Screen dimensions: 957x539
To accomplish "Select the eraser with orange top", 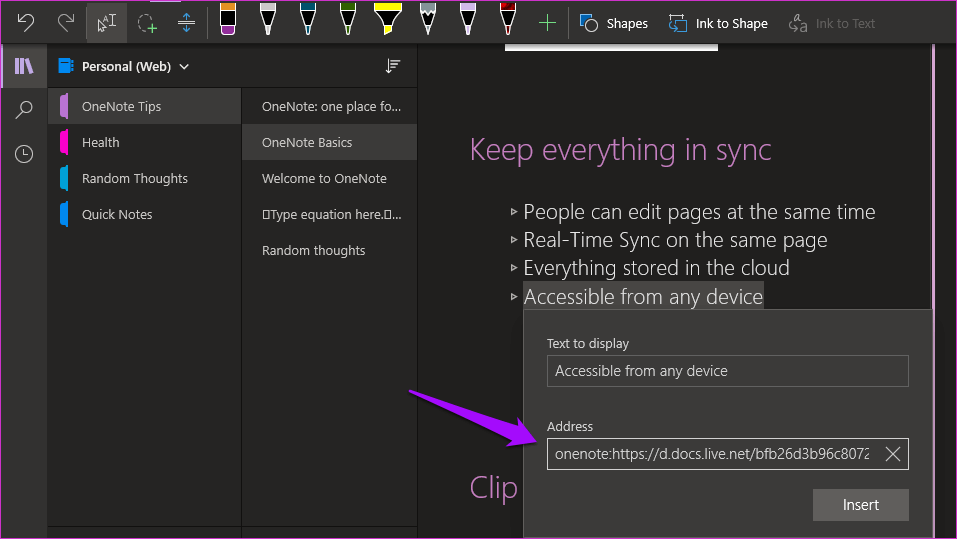I will tap(228, 19).
